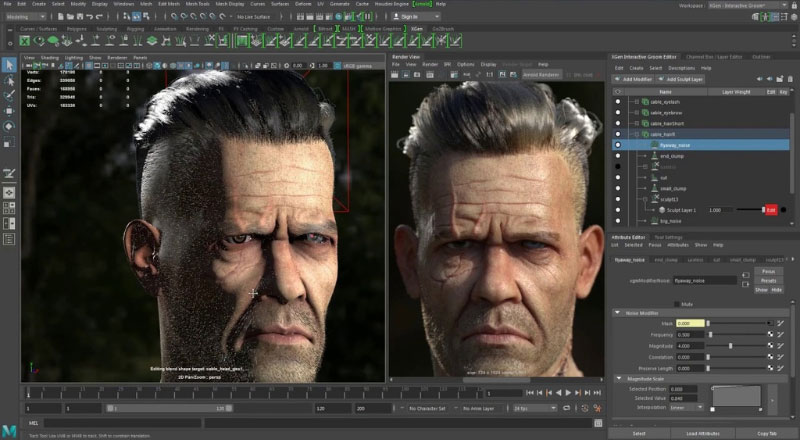Click the red Edit button on Sculpt Layer 1

770,210
